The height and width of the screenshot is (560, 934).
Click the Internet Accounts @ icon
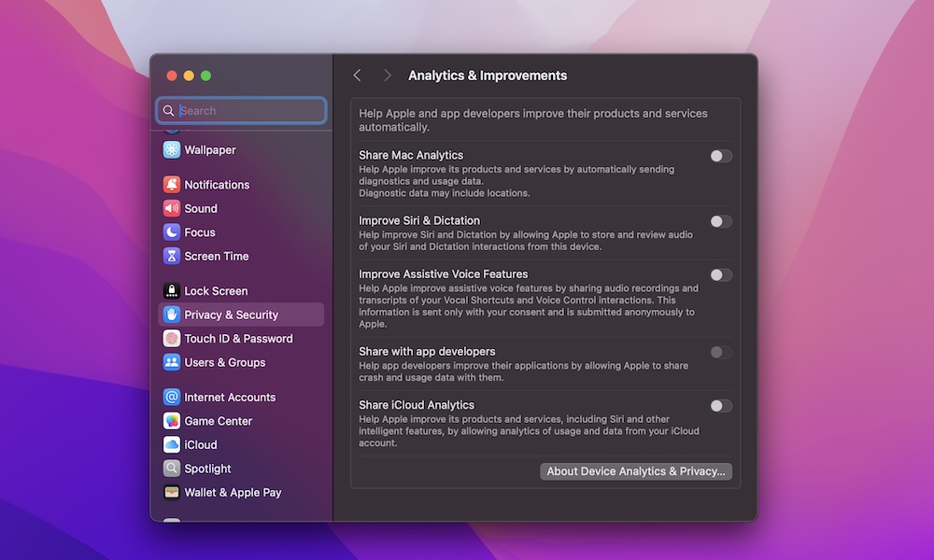[x=172, y=397]
